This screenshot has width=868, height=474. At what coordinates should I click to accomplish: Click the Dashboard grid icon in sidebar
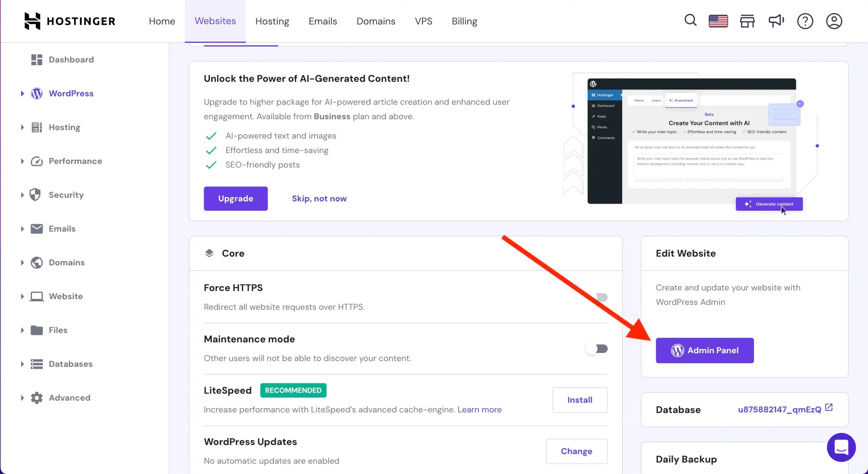pos(37,60)
